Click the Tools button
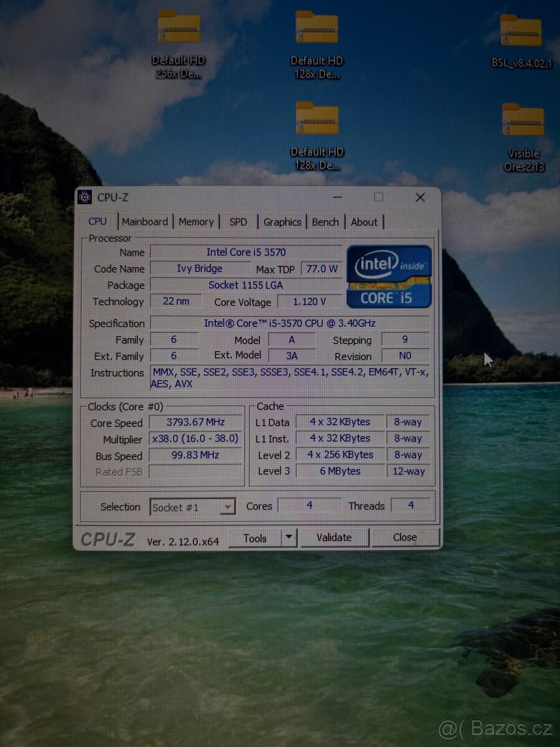The width and height of the screenshot is (560, 747). (255, 538)
